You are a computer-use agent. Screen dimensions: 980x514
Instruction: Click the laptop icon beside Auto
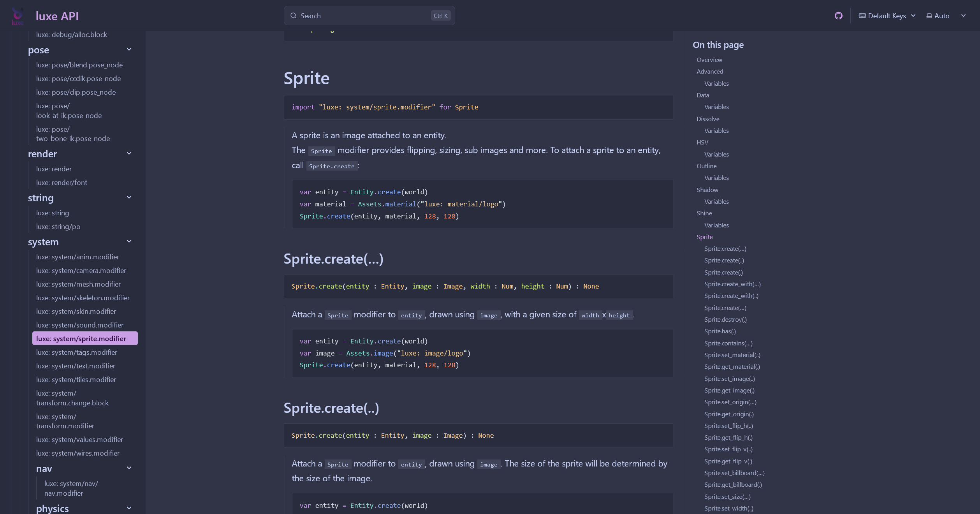point(929,16)
